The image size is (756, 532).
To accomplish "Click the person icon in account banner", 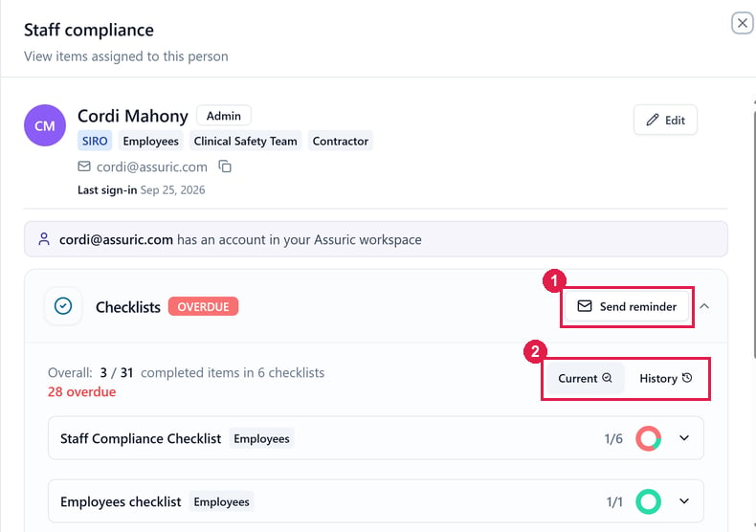I will click(44, 239).
